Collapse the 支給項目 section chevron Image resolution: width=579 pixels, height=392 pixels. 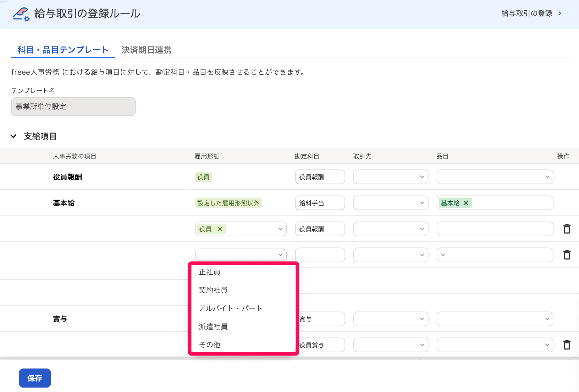point(13,136)
